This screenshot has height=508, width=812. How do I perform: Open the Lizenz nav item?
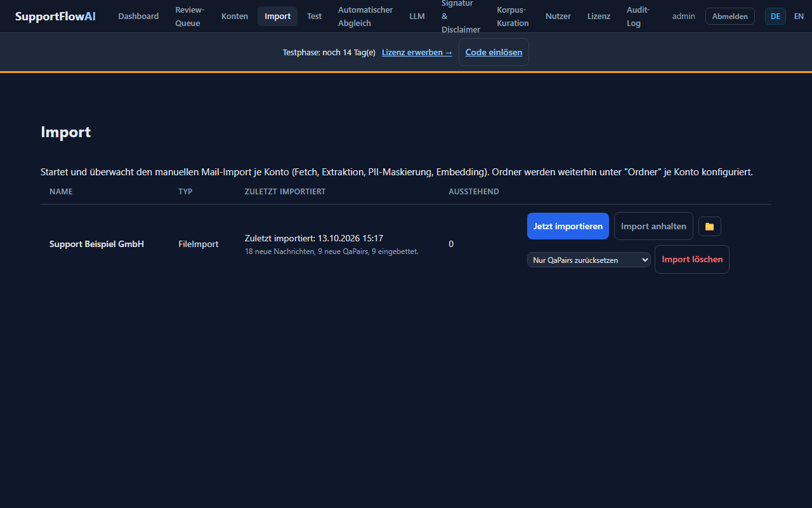pos(599,16)
